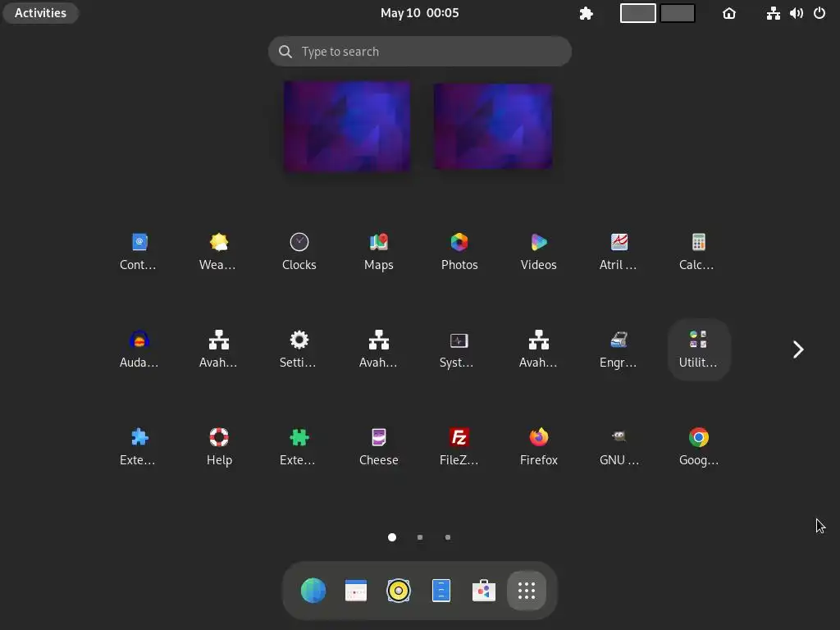Open the Avahi app next to Engrampa
The width and height of the screenshot is (840, 630).
[x=539, y=349]
